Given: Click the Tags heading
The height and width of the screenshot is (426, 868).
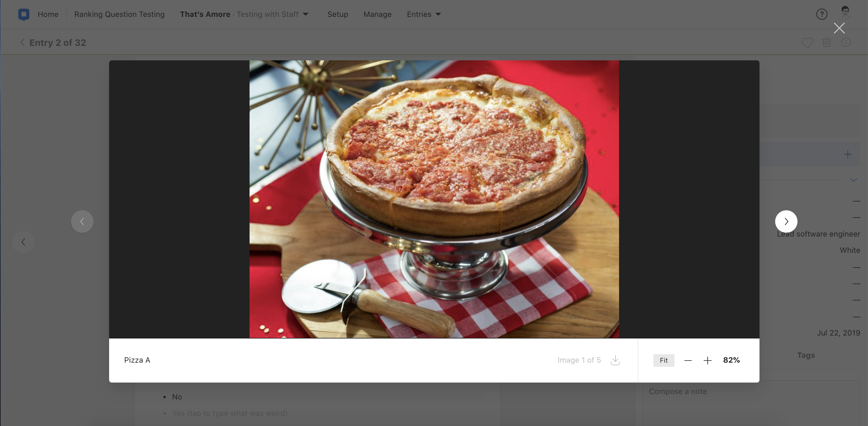Looking at the screenshot, I should tap(806, 355).
